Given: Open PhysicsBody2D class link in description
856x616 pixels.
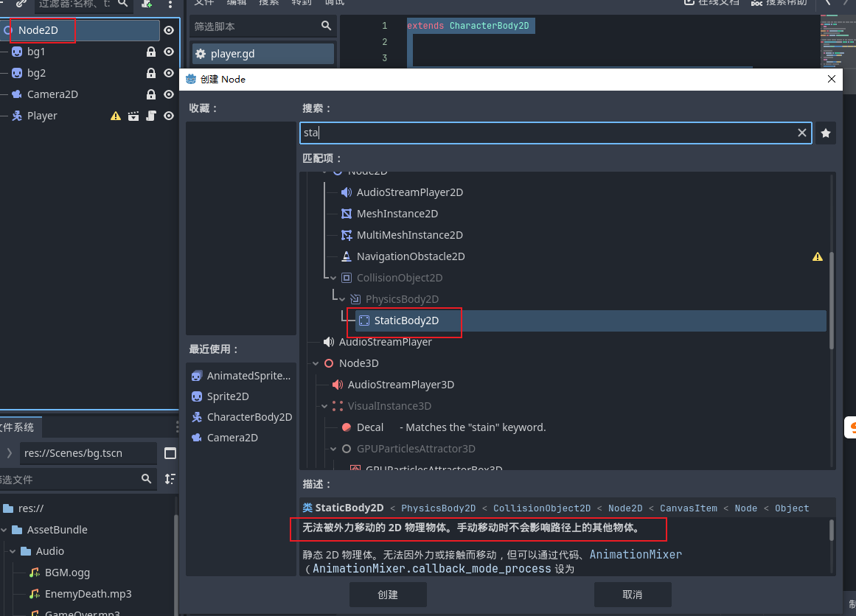Looking at the screenshot, I should (x=439, y=508).
